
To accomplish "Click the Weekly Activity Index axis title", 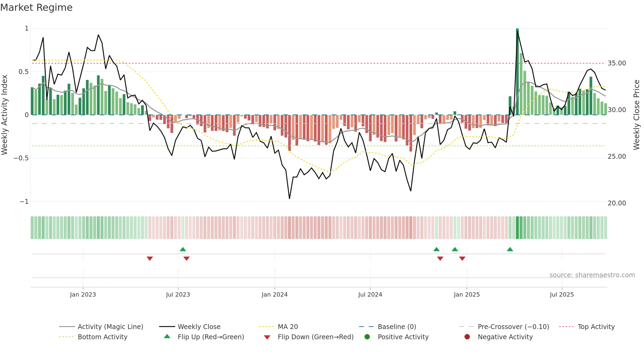I will (5, 115).
